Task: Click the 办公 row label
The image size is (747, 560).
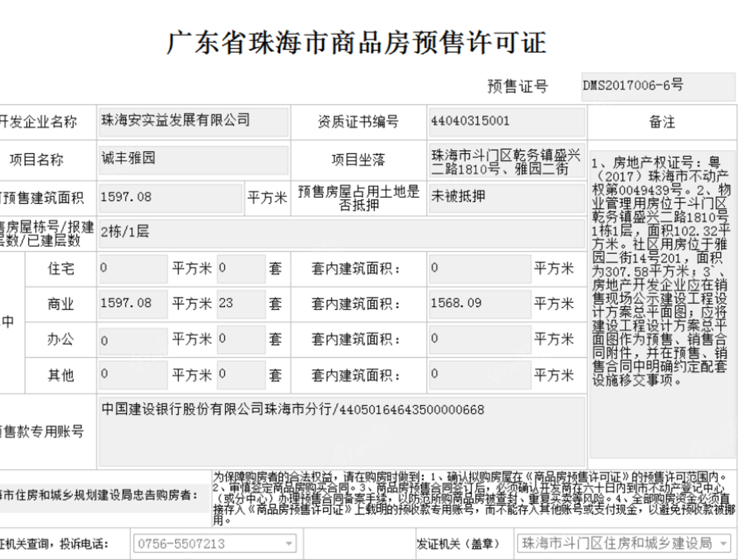Action: coord(60,340)
